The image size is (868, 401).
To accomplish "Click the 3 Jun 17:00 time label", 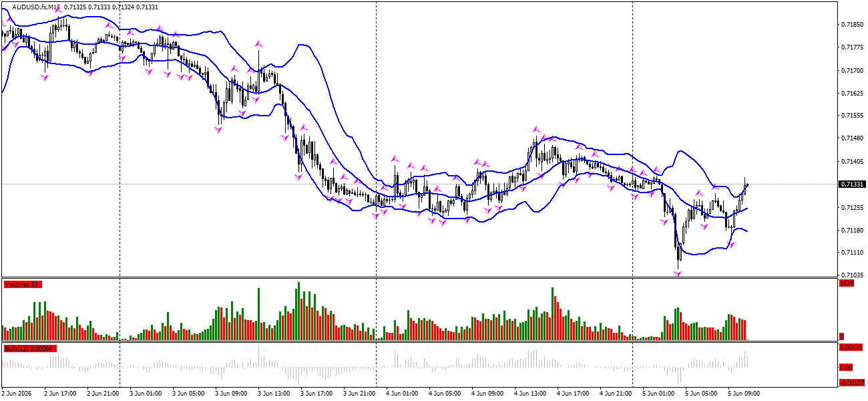I will (x=316, y=394).
